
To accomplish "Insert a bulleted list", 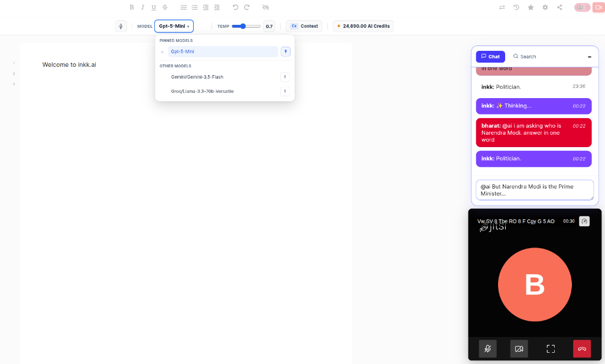I will click(x=195, y=7).
